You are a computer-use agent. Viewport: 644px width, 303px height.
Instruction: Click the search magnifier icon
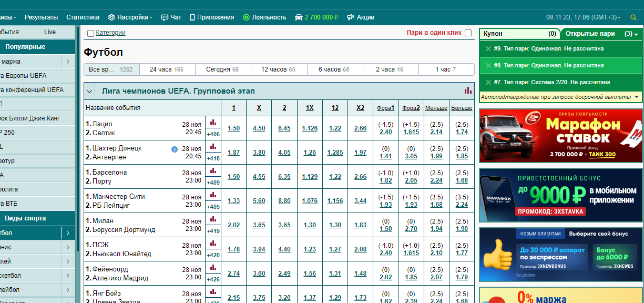tap(633, 17)
